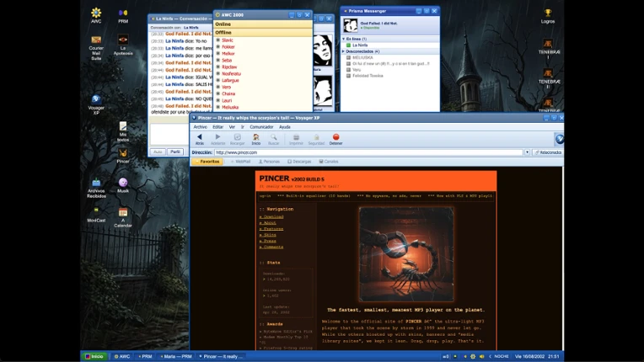This screenshot has height=362, width=644.
Task: Click the red Detener stop icon
Action: (335, 137)
